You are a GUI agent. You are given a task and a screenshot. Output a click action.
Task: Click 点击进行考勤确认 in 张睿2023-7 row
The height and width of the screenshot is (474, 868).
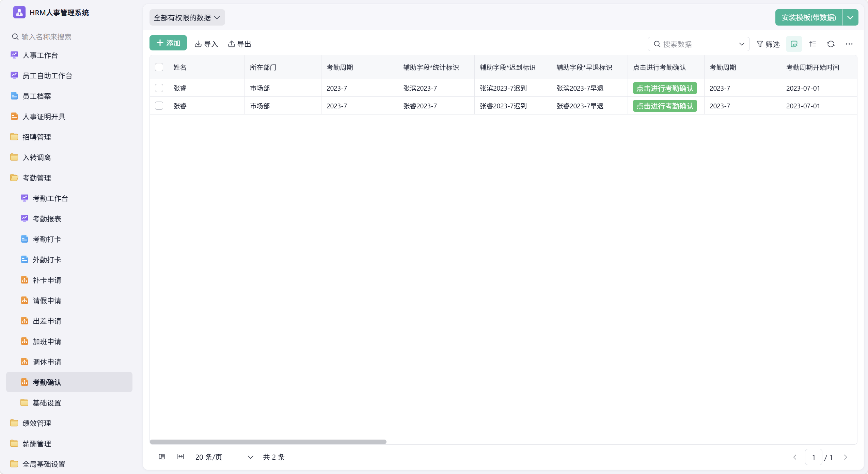[665, 106]
